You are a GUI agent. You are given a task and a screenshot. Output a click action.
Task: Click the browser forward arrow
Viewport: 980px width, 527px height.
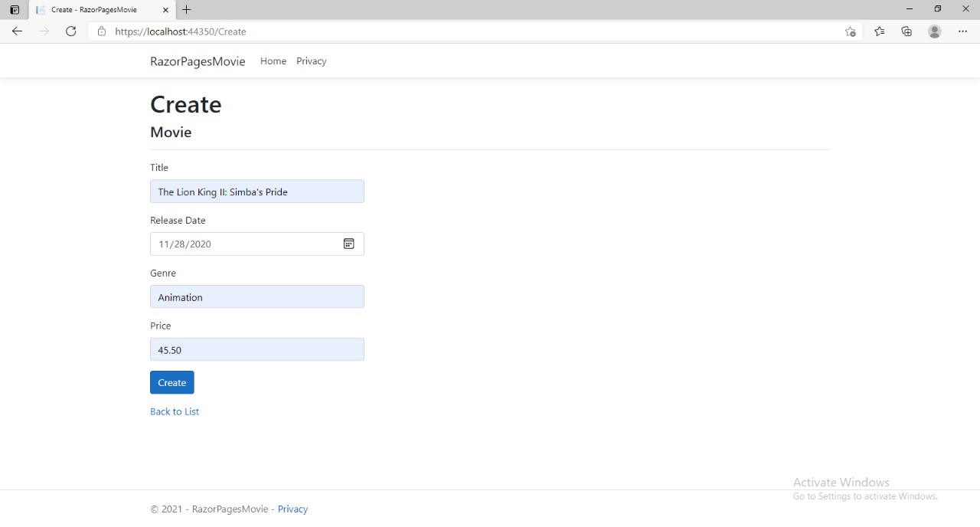44,31
